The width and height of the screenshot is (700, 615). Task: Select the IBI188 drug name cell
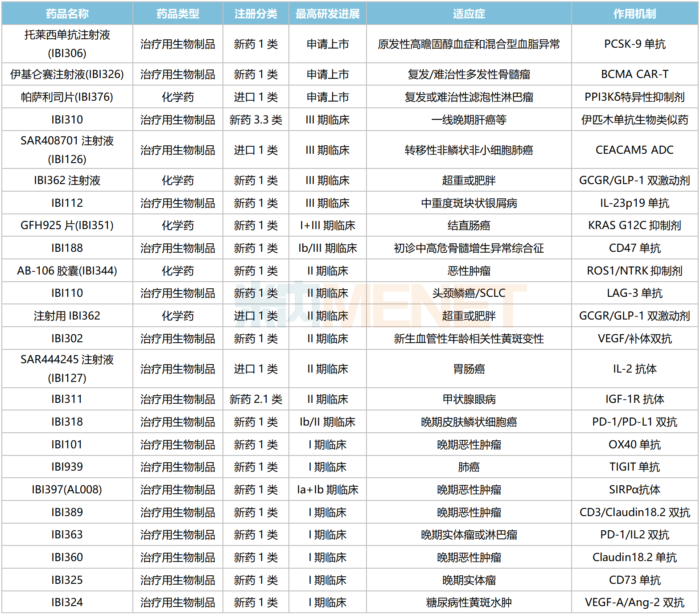point(67,248)
